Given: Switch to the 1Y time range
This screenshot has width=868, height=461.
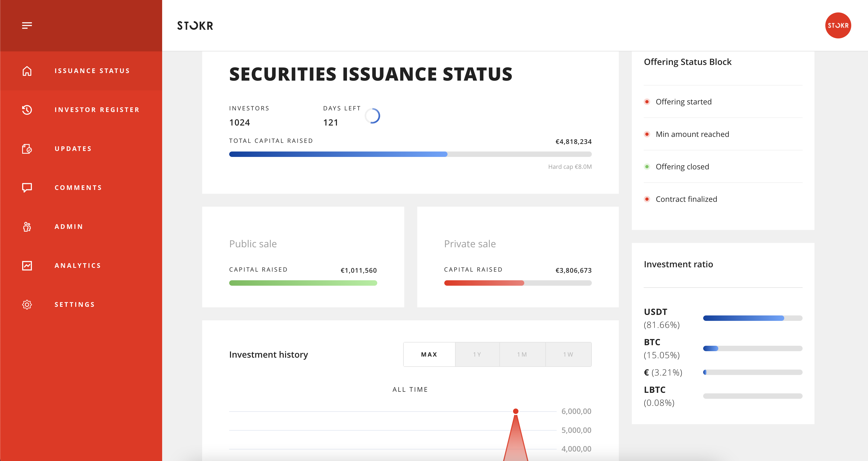Looking at the screenshot, I should (477, 354).
